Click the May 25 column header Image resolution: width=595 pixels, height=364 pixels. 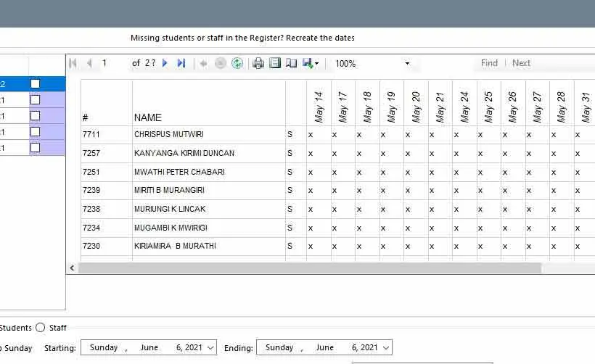coord(488,107)
